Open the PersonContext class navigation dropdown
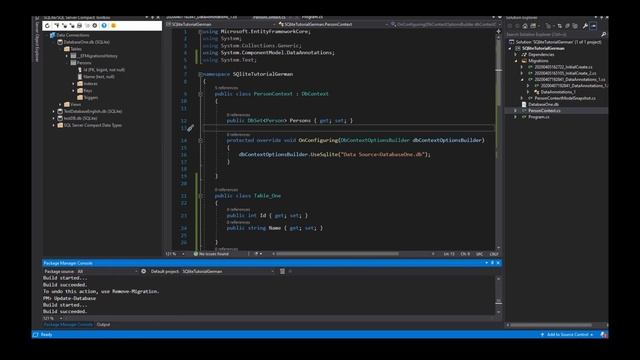The image size is (640, 360). pyautogui.click(x=333, y=24)
